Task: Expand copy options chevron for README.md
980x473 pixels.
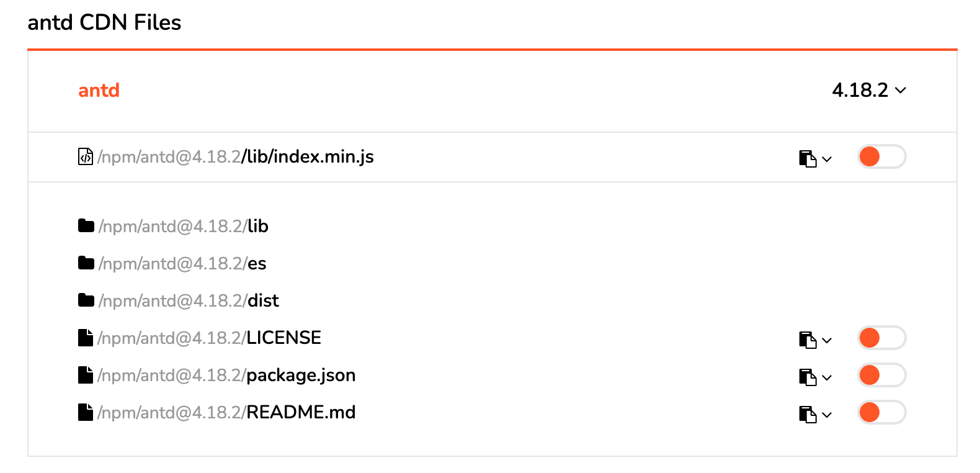Action: [x=827, y=415]
